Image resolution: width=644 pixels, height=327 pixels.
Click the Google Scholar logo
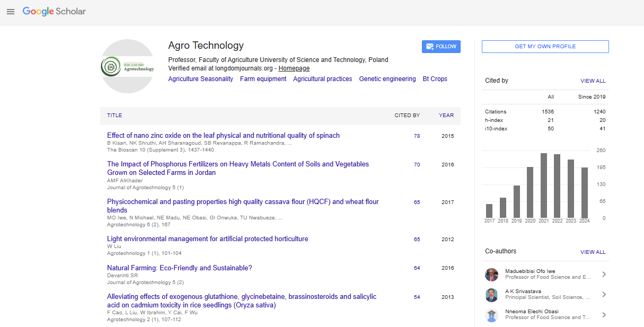click(x=54, y=11)
